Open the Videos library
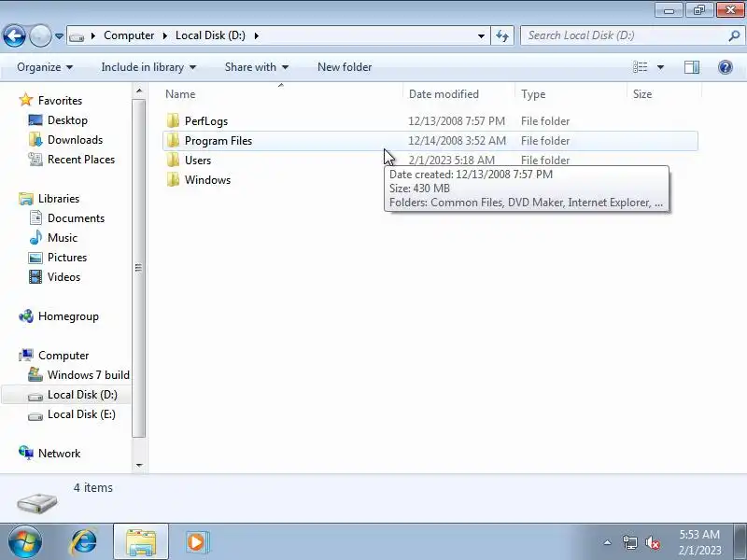The image size is (747, 560). (63, 276)
